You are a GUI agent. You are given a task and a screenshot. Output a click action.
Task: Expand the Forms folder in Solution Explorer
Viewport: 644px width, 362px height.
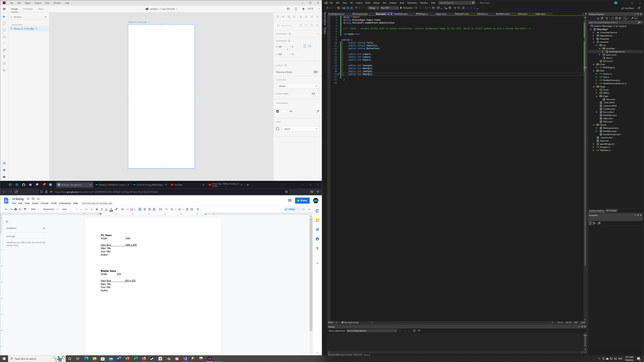[597, 90]
